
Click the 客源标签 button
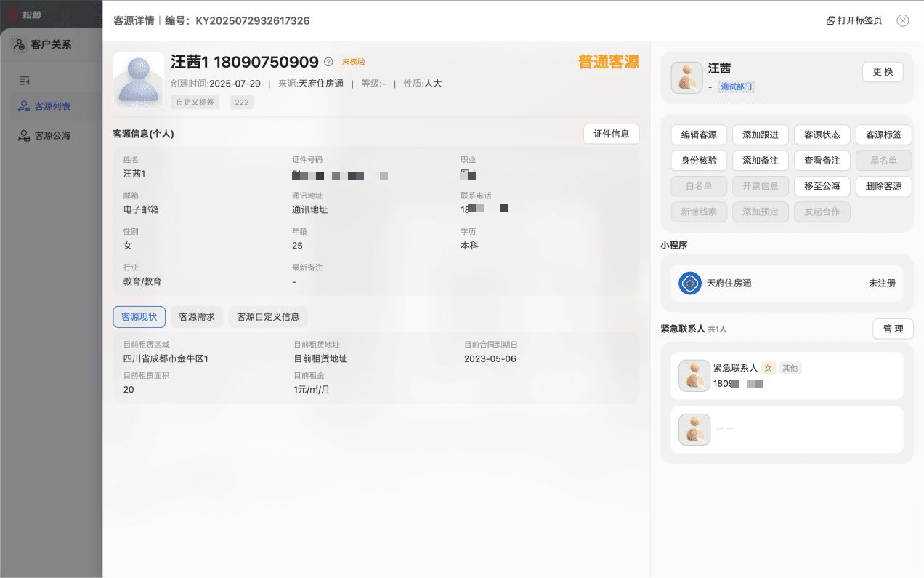884,135
